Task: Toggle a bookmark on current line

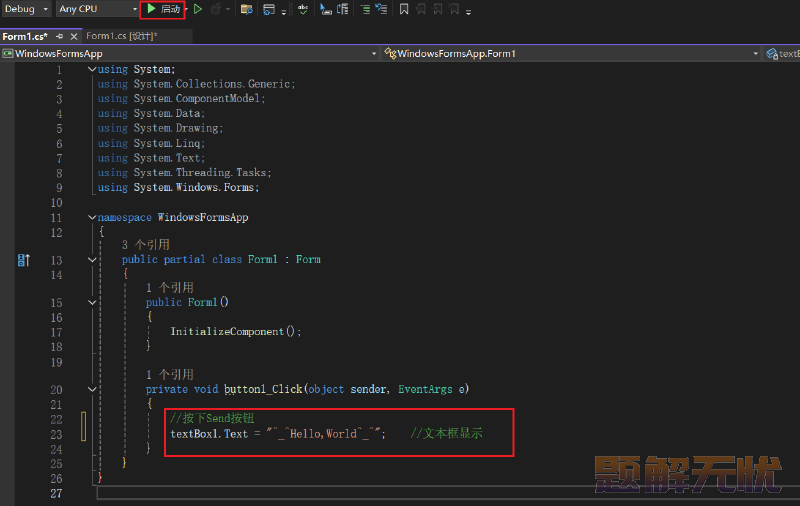Action: [x=404, y=9]
